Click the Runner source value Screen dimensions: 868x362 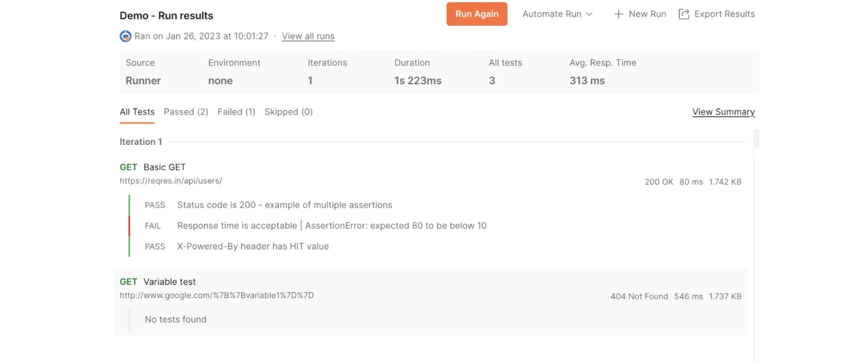click(143, 81)
